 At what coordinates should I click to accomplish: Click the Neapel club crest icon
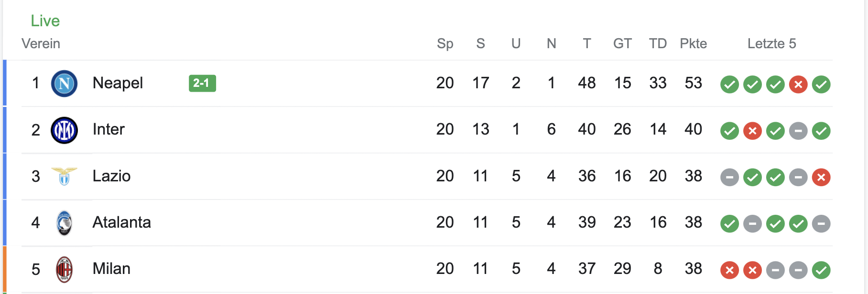[x=64, y=84]
